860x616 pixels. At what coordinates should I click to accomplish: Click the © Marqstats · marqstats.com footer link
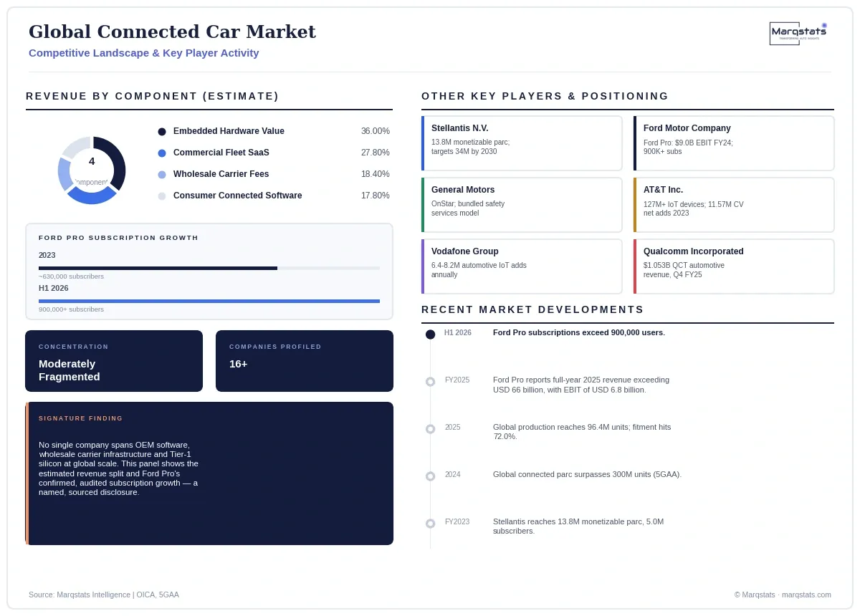783,595
